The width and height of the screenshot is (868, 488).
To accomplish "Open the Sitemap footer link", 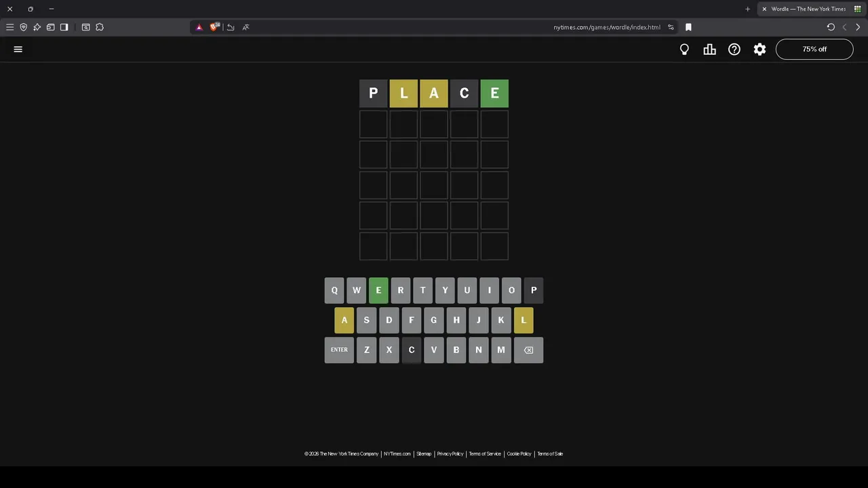I will (x=424, y=454).
